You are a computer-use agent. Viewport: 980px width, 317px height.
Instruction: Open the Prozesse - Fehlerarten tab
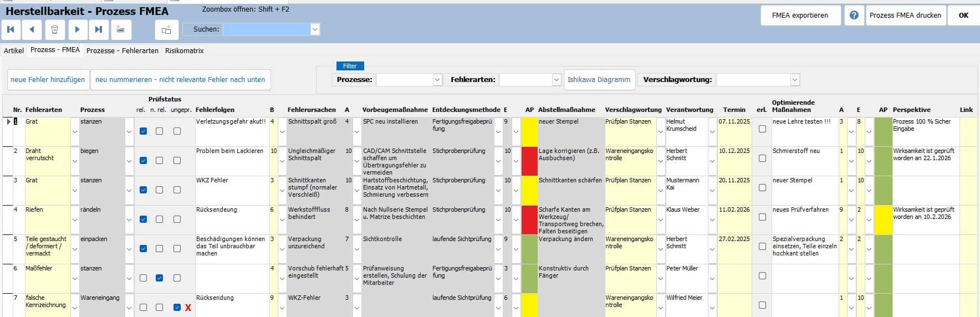(122, 50)
